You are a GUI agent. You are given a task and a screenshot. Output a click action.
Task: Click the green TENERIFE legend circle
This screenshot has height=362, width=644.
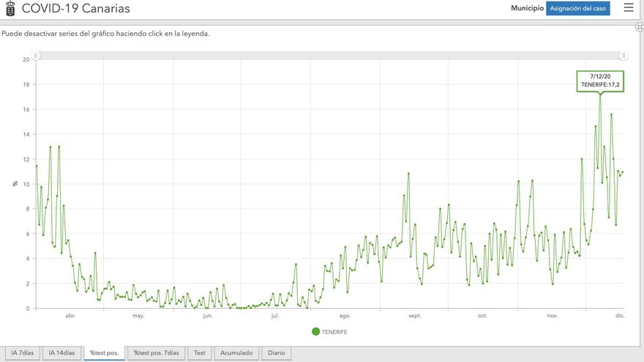(316, 331)
